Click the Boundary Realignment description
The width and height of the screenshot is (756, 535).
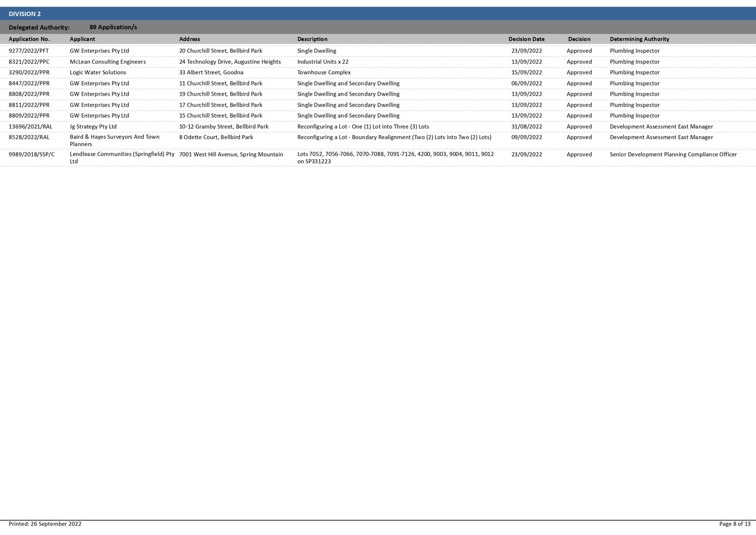tap(394, 137)
